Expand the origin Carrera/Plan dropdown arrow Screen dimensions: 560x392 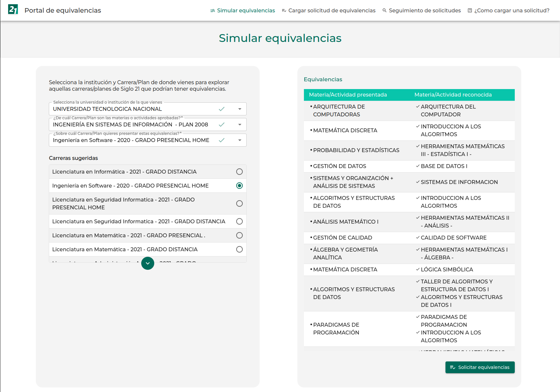[240, 124]
